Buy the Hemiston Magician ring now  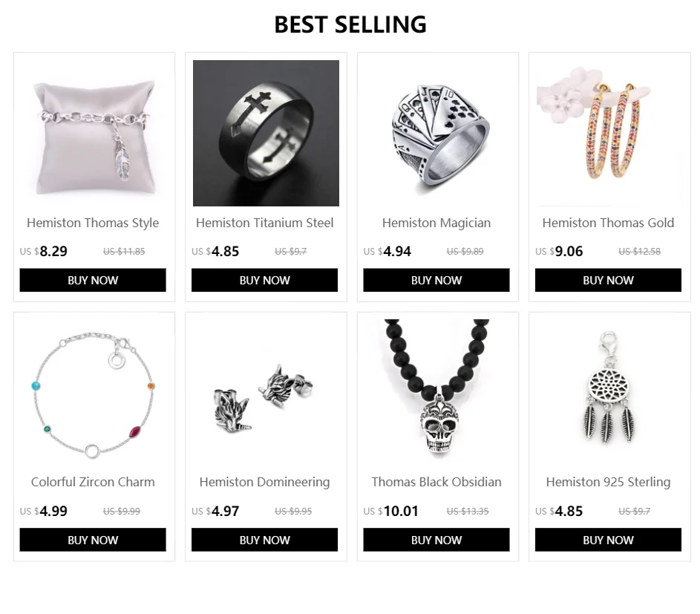click(436, 280)
